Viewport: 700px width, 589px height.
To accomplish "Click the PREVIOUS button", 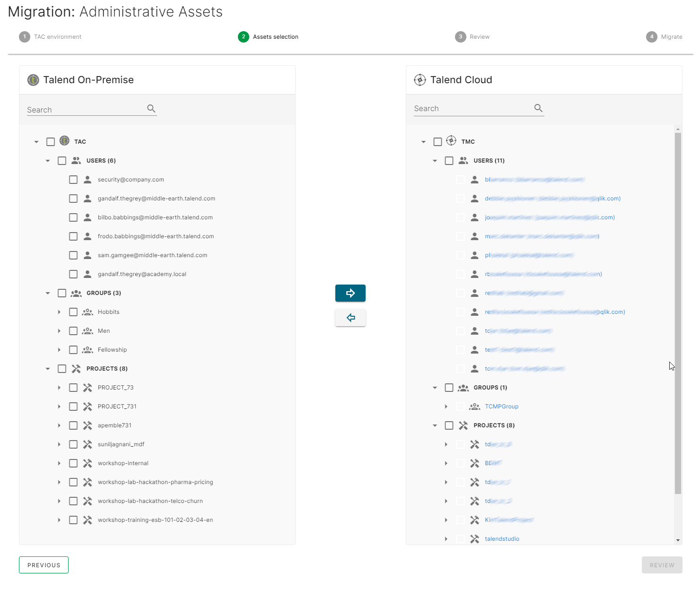I will 44,565.
